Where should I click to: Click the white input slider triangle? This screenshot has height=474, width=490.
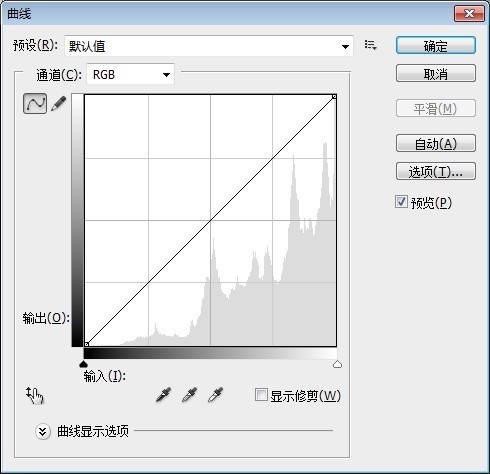pyautogui.click(x=337, y=364)
